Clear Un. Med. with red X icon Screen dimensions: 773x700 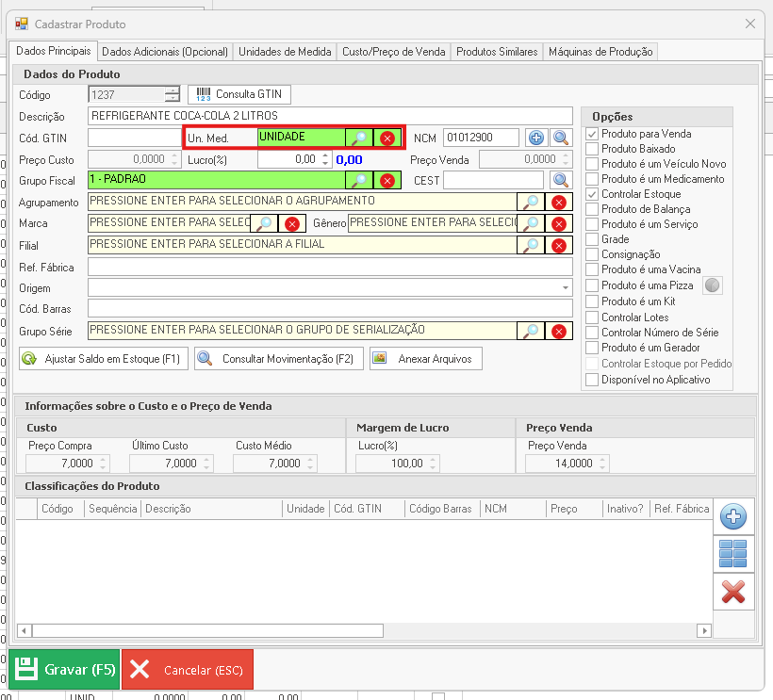[x=387, y=138]
